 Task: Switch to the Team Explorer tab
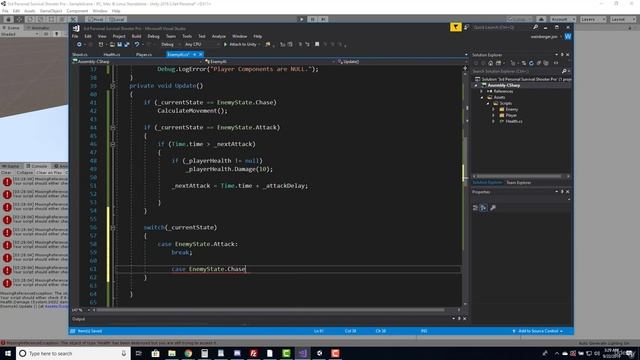point(518,182)
